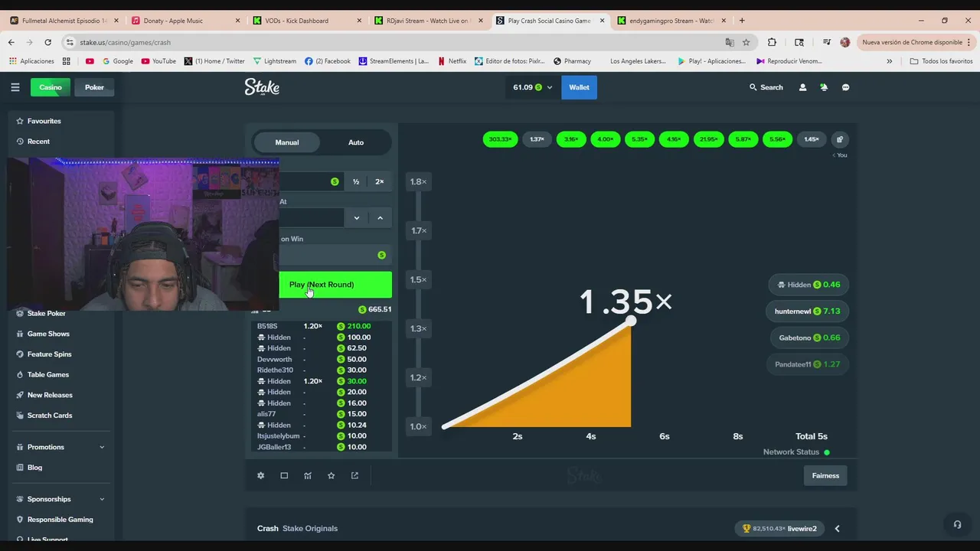Viewport: 980px width, 551px height.
Task: Click the Stake logo
Action: coord(262,87)
